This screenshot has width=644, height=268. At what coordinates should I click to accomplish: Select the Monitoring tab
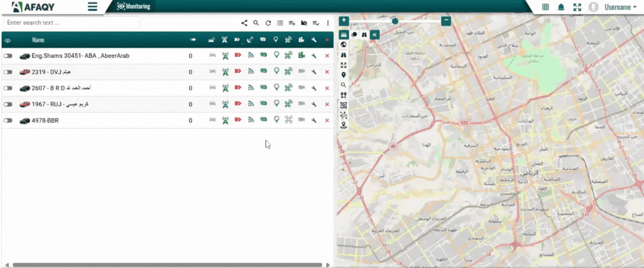pos(133,6)
